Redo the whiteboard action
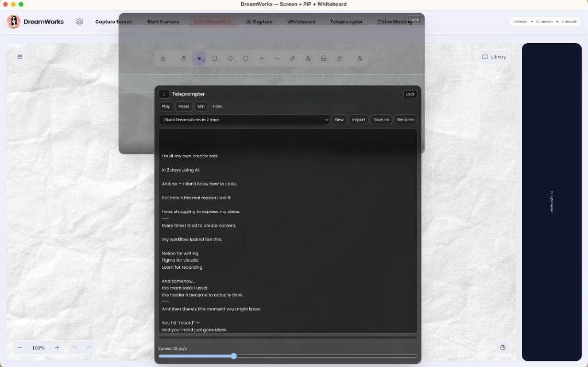 click(89, 347)
